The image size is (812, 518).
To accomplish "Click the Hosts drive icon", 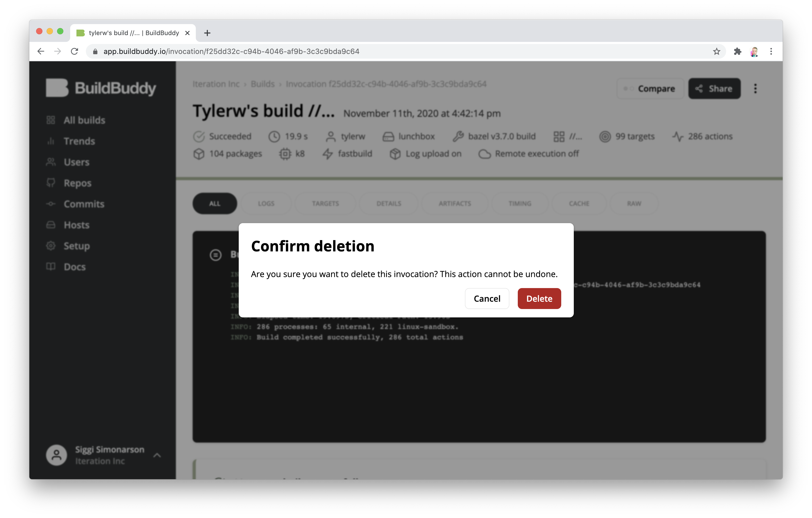I will point(51,224).
